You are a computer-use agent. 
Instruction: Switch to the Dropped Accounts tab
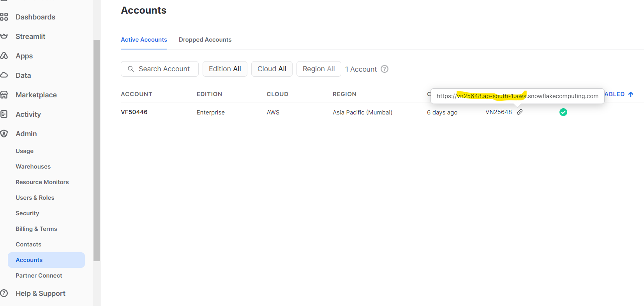(205, 40)
